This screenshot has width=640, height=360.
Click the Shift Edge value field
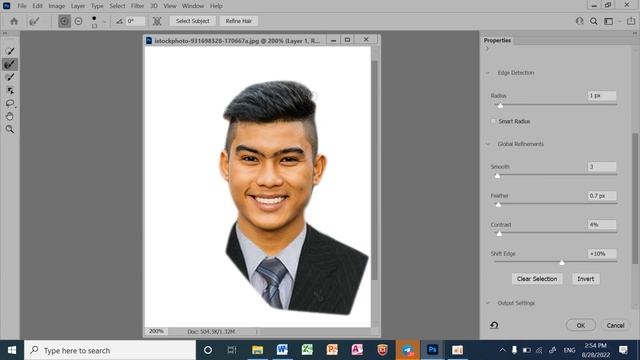click(602, 253)
